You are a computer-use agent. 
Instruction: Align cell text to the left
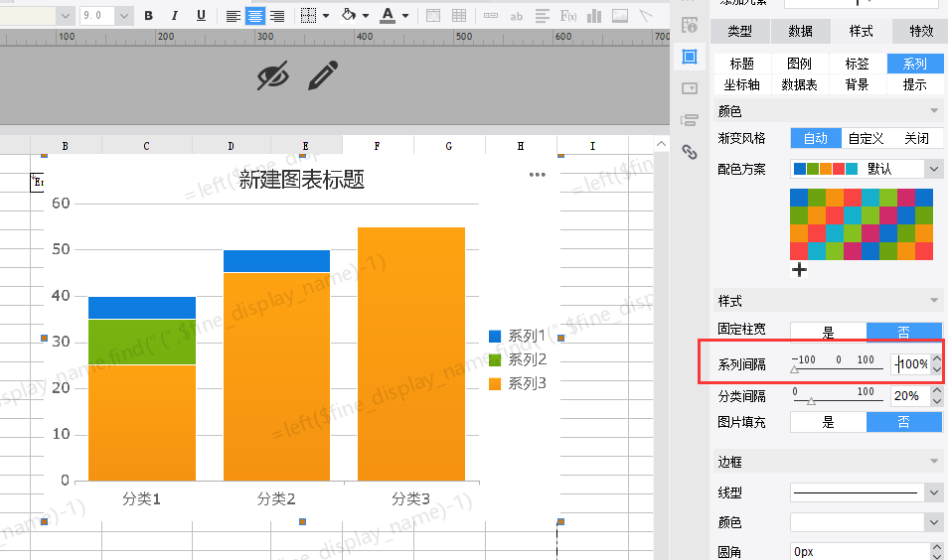[x=233, y=16]
